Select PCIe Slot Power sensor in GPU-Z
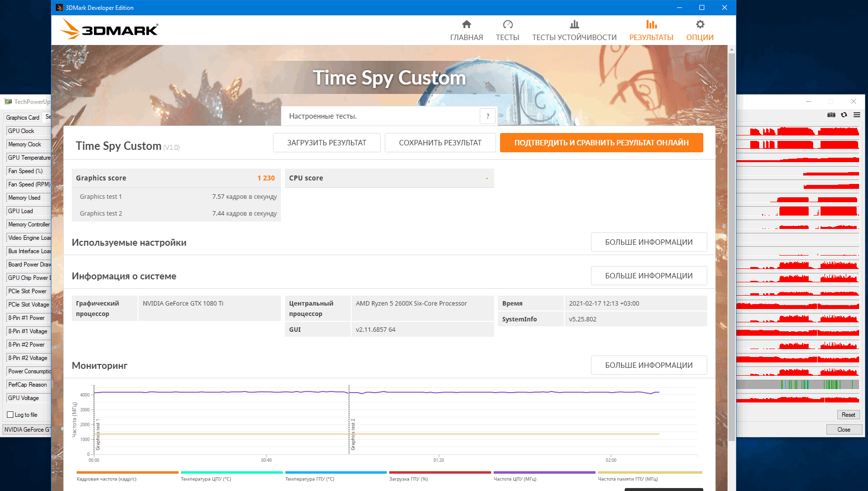 click(x=29, y=291)
